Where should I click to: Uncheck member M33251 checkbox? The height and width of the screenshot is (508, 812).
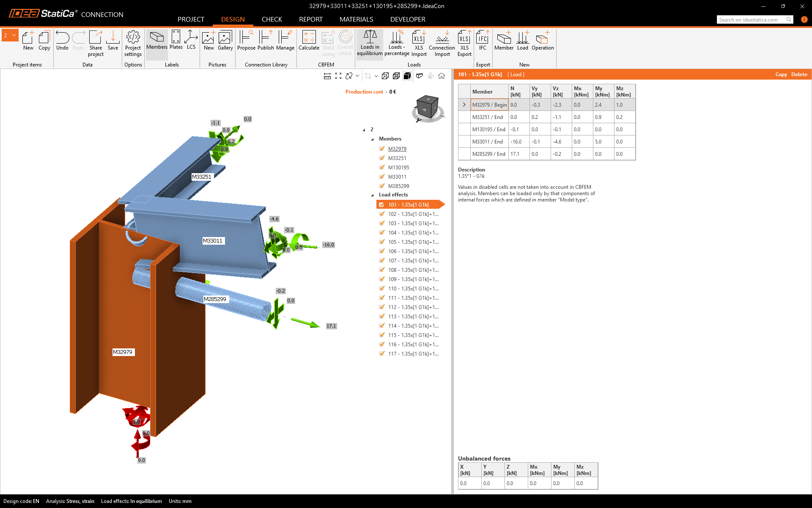point(382,158)
